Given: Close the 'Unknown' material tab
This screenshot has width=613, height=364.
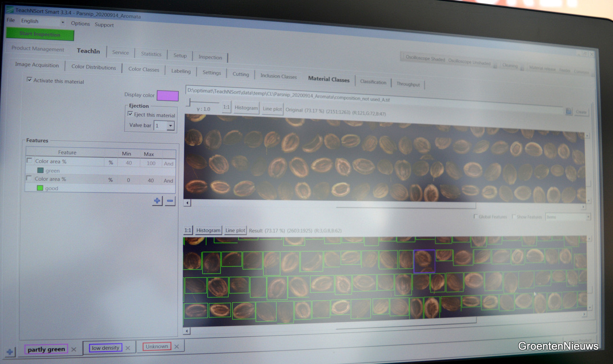Looking at the screenshot, I should [x=177, y=347].
